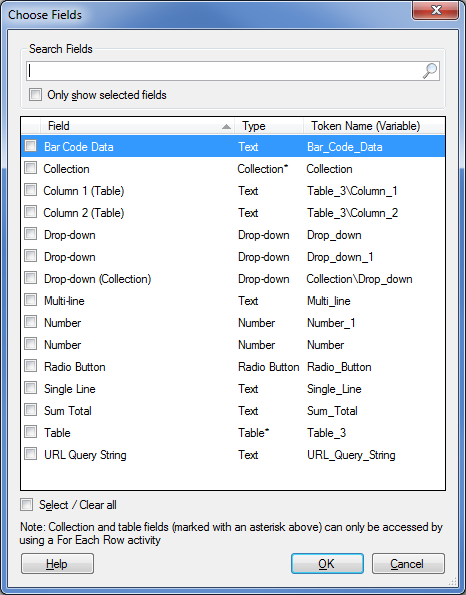
Task: Check the Radio Button field checkbox
Action: click(x=30, y=366)
